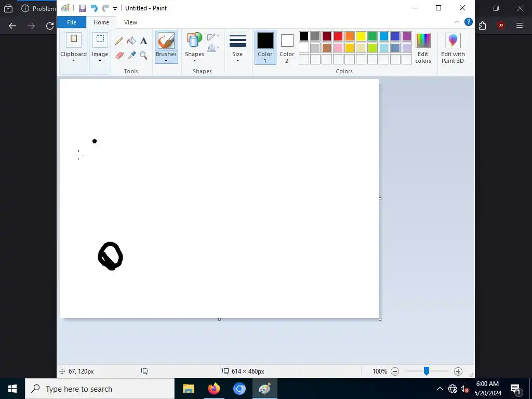This screenshot has width=532, height=399.
Task: Click the volume muted speaker tray icon
Action: point(464,389)
